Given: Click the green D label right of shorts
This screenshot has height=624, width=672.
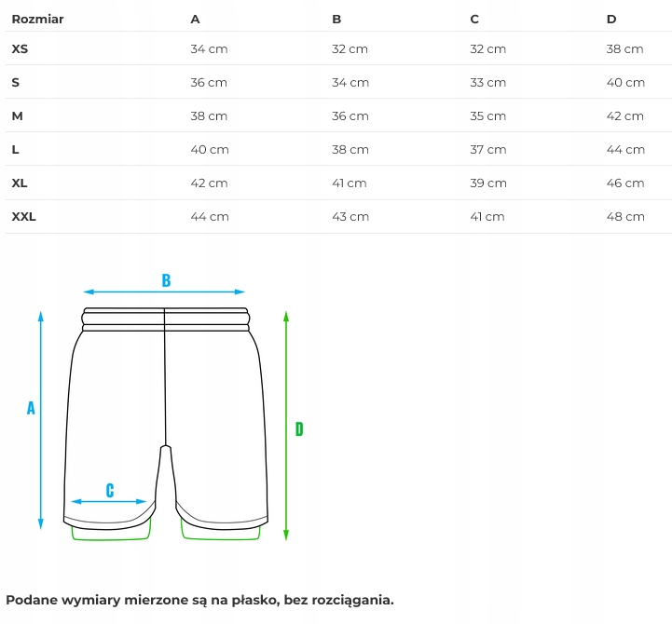Looking at the screenshot, I should (x=299, y=428).
